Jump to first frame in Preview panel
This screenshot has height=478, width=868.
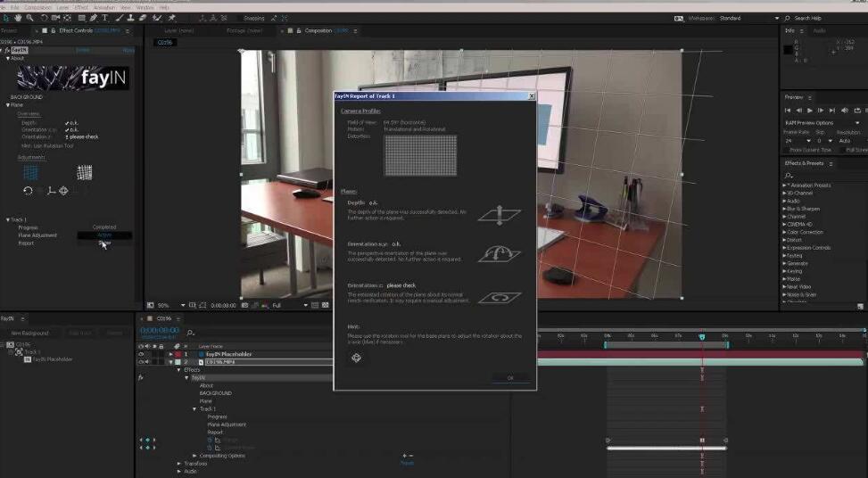(x=788, y=111)
